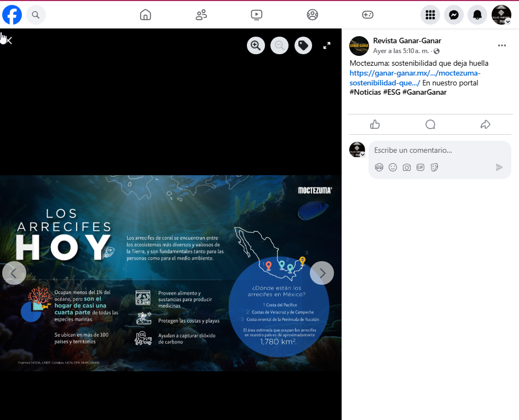
Task: Open the post options three-dot menu
Action: tap(501, 45)
